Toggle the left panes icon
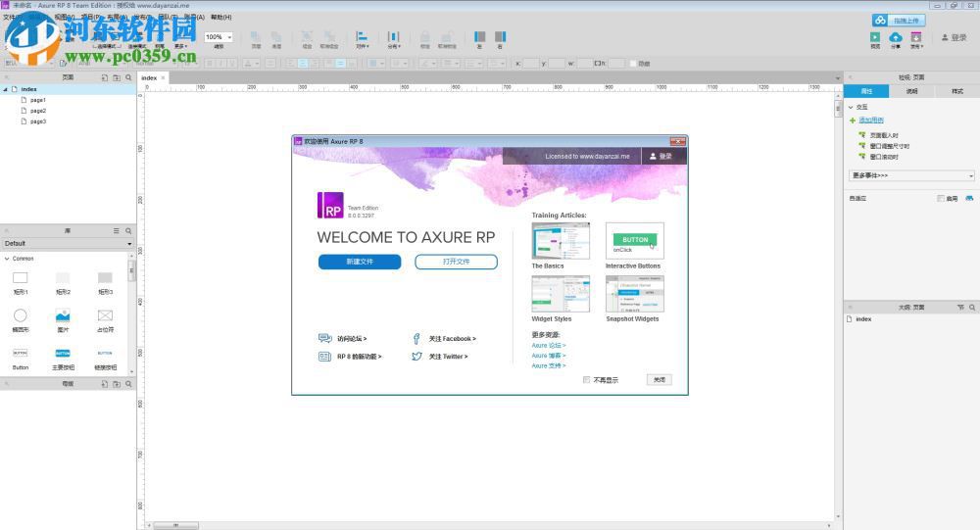The width and height of the screenshot is (980, 530). click(x=480, y=37)
